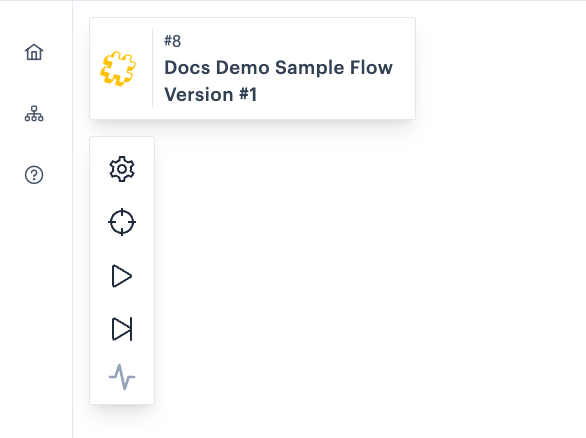This screenshot has height=438, width=586.
Task: Recenter view using the target tool
Action: tap(122, 222)
